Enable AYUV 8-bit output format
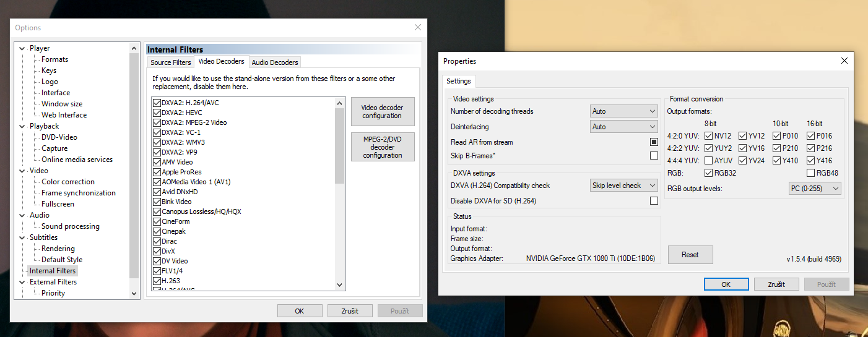Image resolution: width=868 pixels, height=337 pixels. (709, 161)
